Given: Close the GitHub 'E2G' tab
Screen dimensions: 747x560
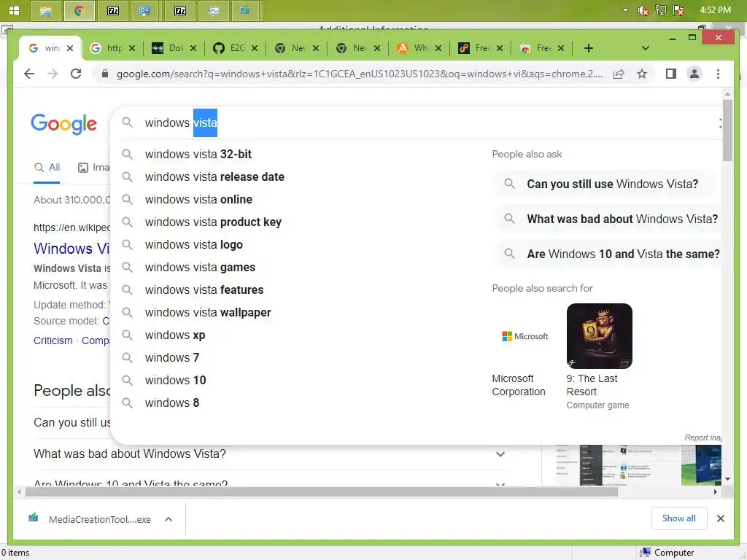Looking at the screenshot, I should point(255,48).
